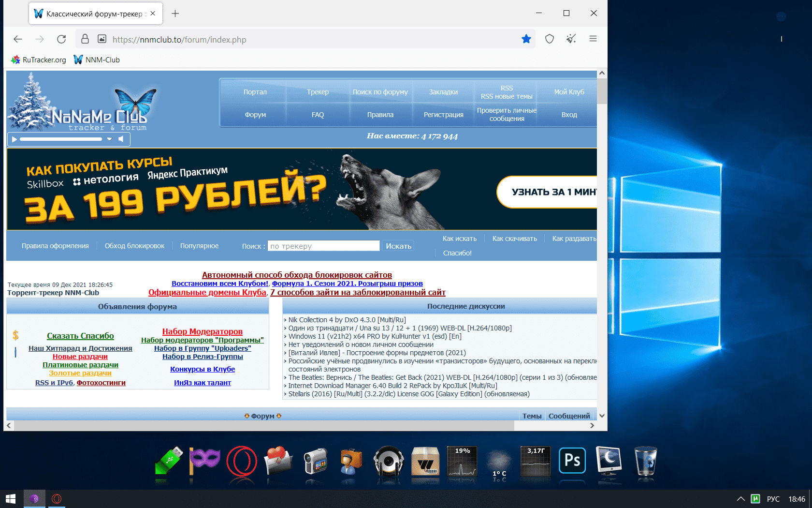Open the Набор Модераторов link
812x508 pixels.
(203, 331)
